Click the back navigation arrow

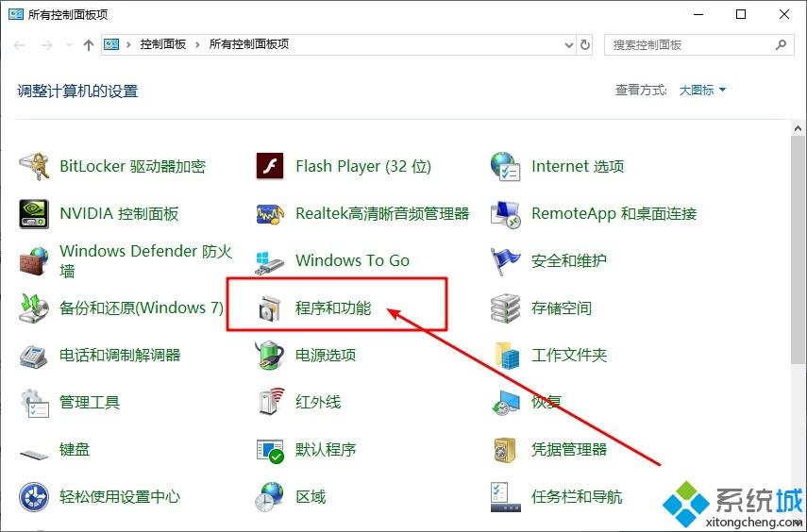pyautogui.click(x=20, y=45)
